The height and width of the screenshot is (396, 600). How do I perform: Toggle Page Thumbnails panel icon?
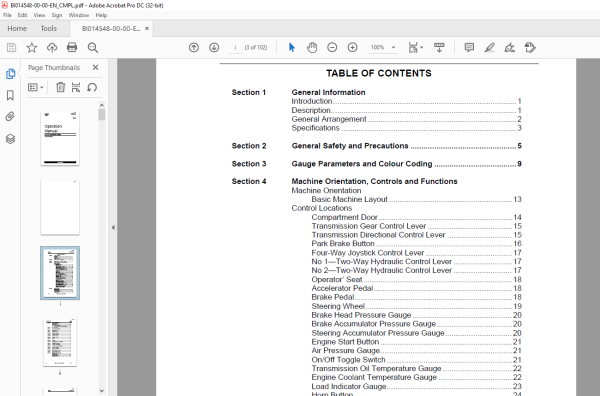10,74
